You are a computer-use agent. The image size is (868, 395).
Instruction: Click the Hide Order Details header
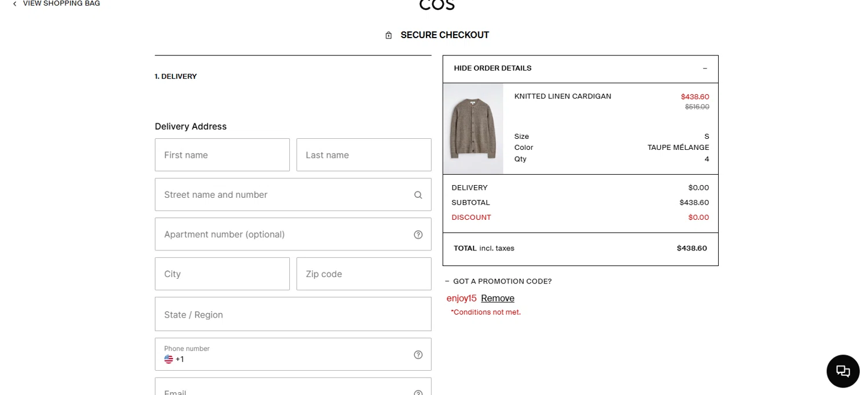click(492, 68)
